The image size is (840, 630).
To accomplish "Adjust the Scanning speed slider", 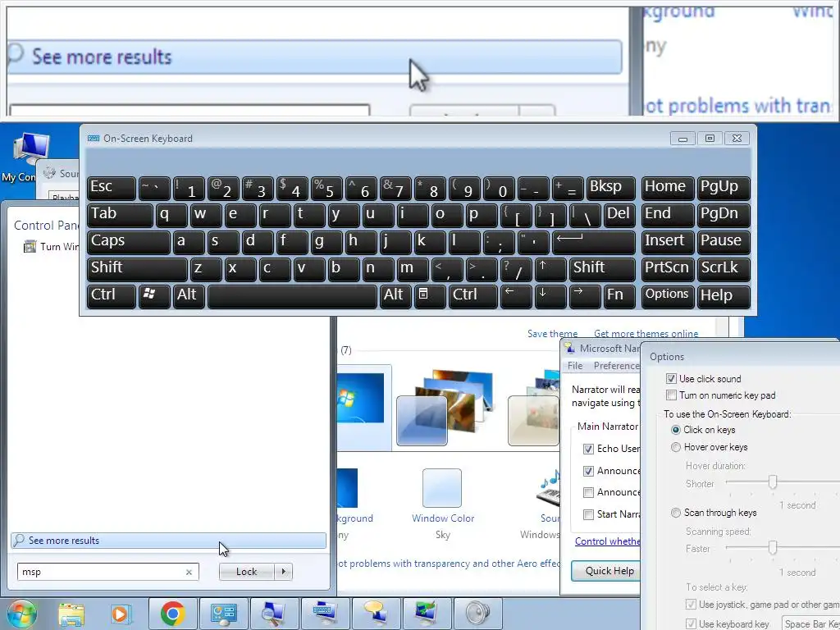I will [773, 547].
